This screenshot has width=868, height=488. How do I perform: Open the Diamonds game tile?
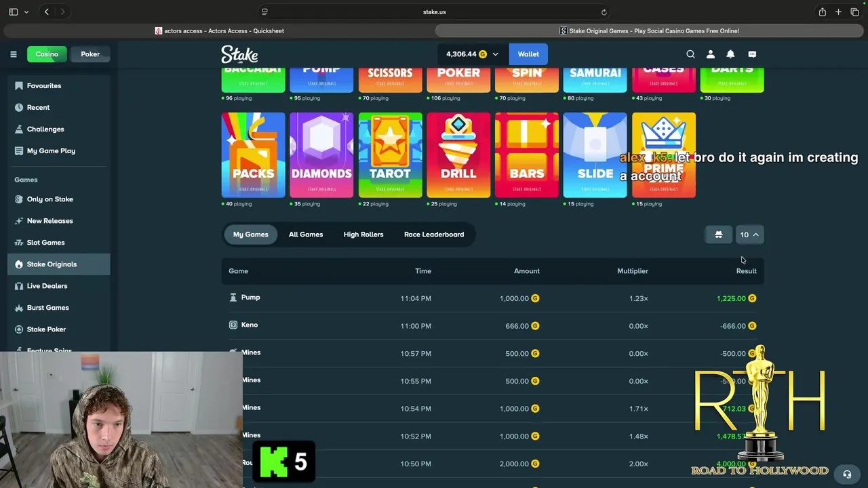[321, 155]
